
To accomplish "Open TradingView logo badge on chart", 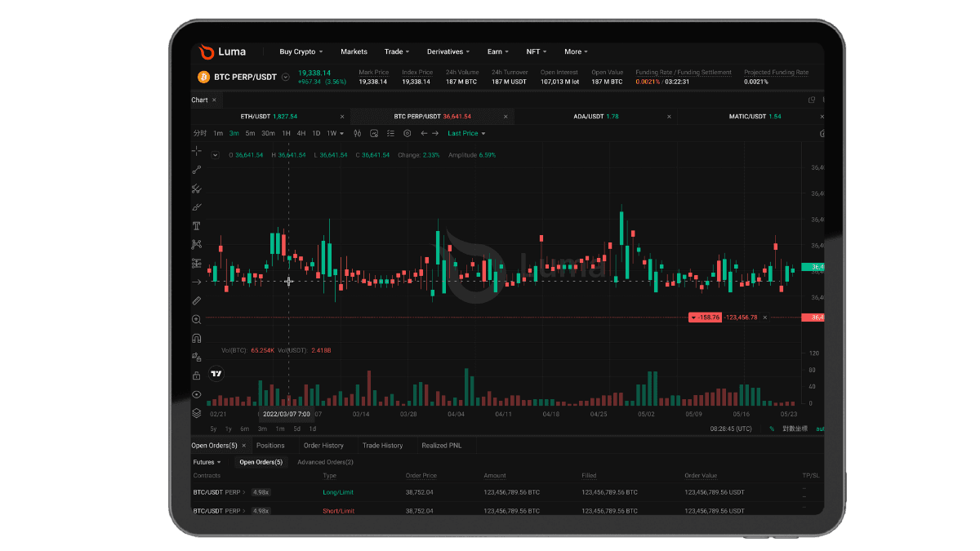I will (x=216, y=374).
